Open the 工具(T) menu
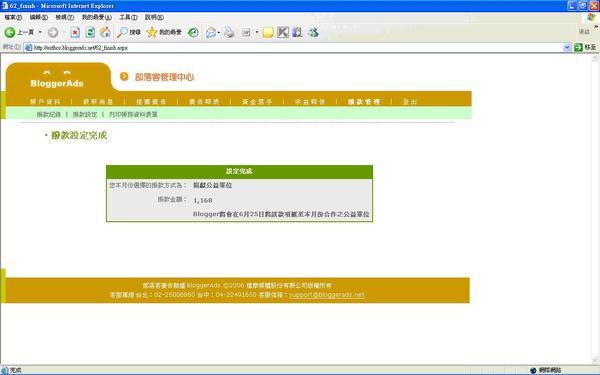 128,17
